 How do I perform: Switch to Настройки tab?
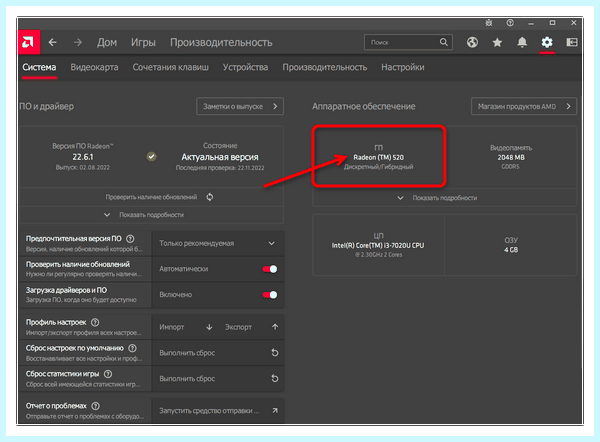[x=403, y=67]
